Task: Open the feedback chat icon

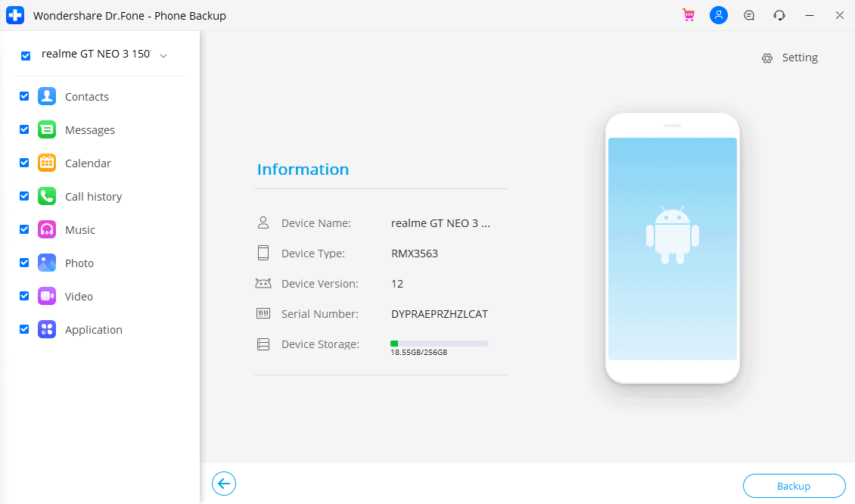Action: point(749,15)
